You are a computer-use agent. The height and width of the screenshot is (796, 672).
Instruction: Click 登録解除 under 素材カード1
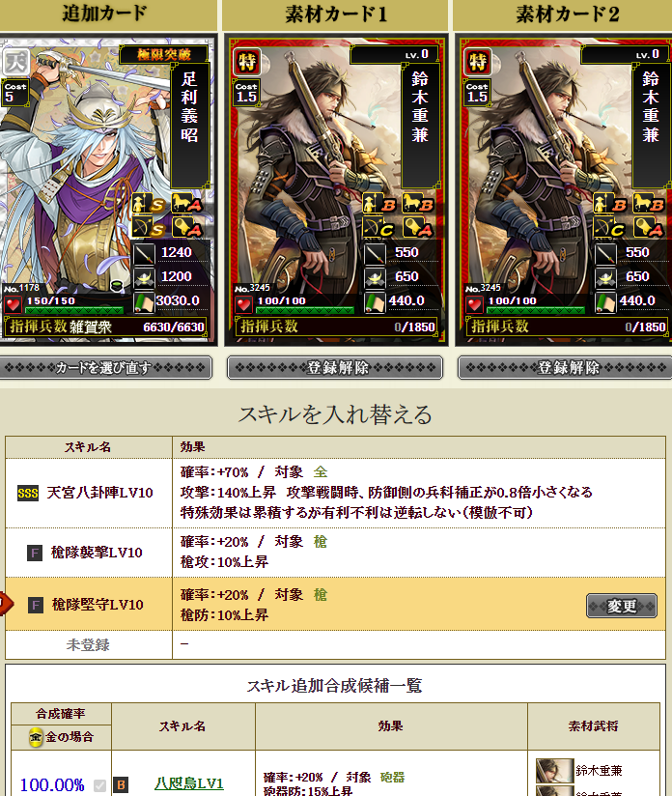pos(335,367)
